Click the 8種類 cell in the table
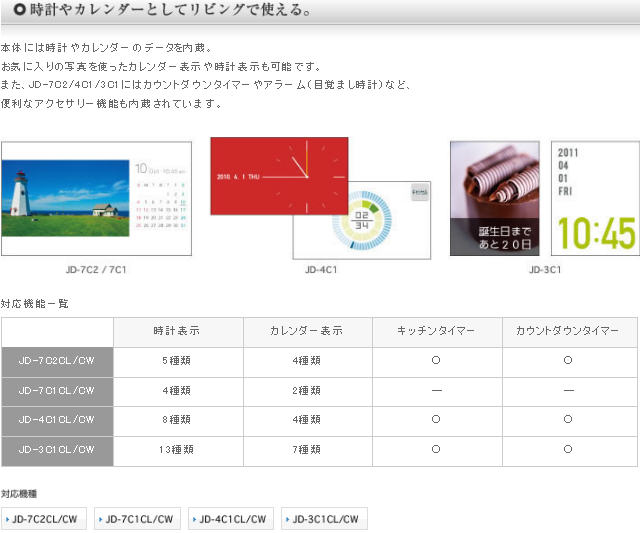The width and height of the screenshot is (642, 533). click(x=178, y=420)
